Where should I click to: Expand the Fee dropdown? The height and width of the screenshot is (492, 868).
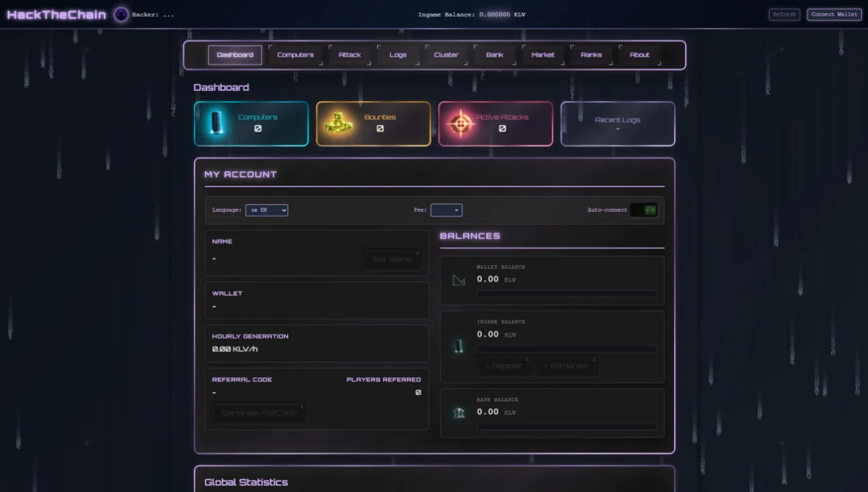[446, 210]
